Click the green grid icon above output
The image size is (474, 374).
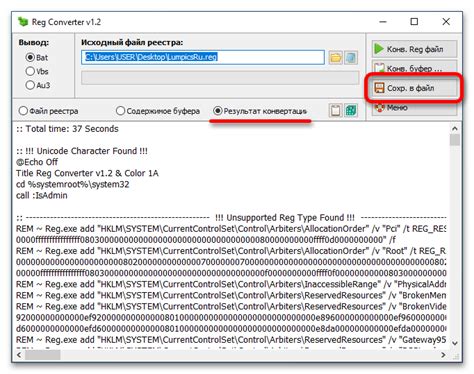click(351, 110)
